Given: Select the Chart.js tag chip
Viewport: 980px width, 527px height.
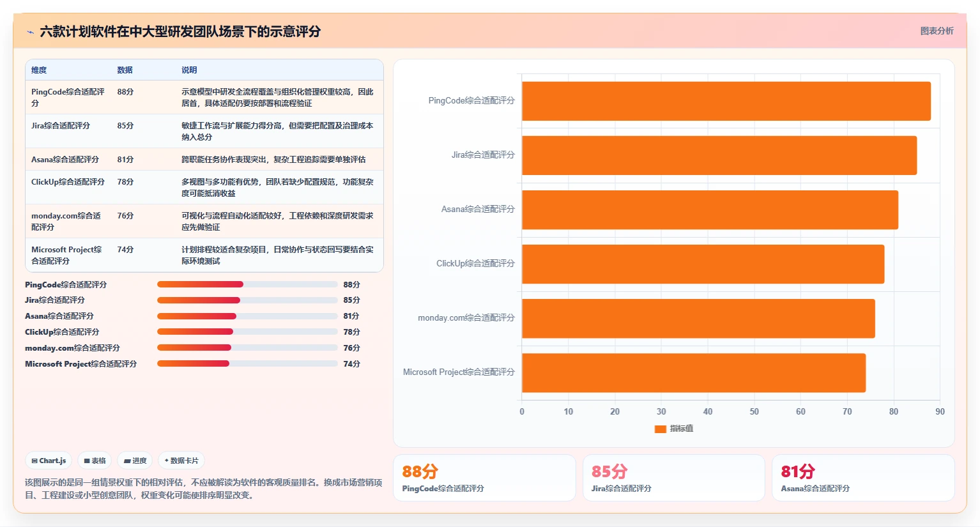Looking at the screenshot, I should point(49,461).
